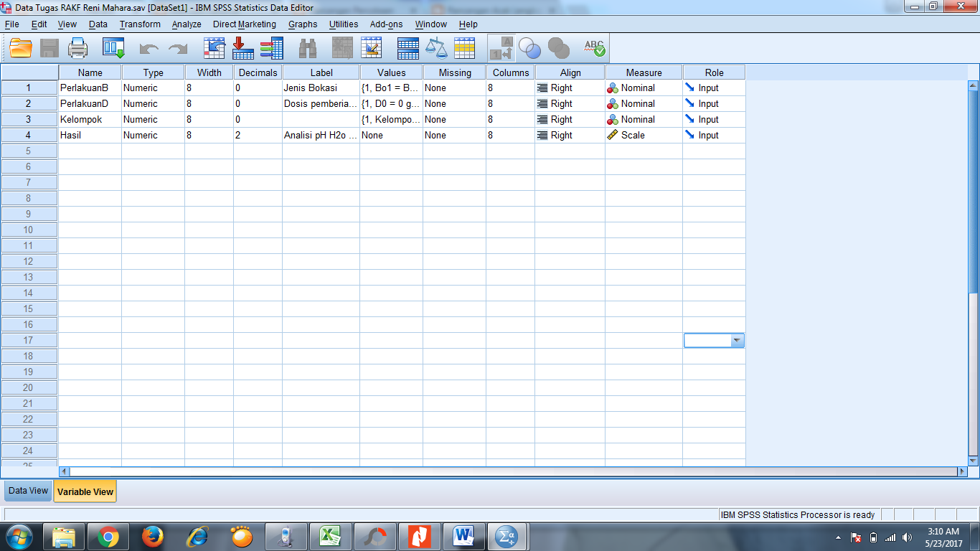Screen dimensions: 980x551
Task: Open the Analyze menu
Action: [x=186, y=24]
